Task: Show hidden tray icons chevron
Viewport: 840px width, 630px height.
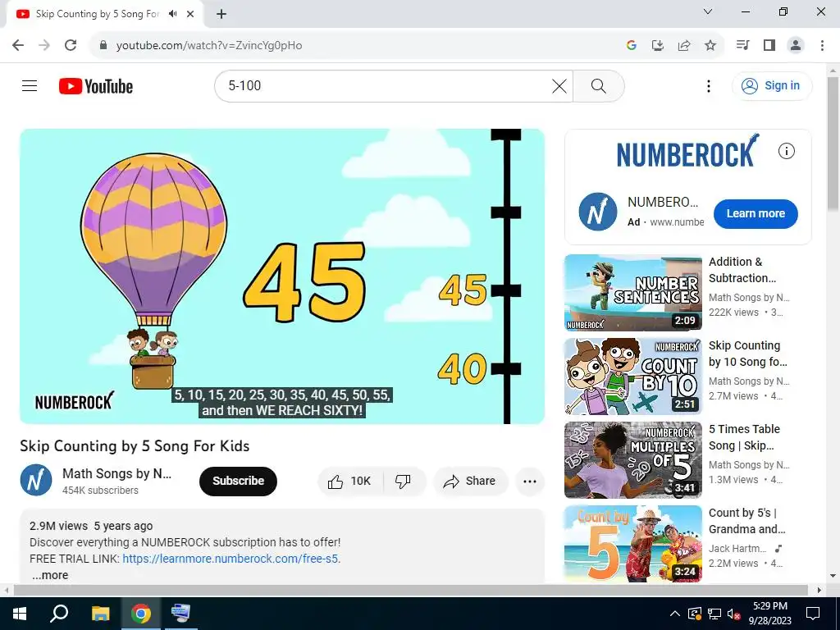Action: [675, 614]
